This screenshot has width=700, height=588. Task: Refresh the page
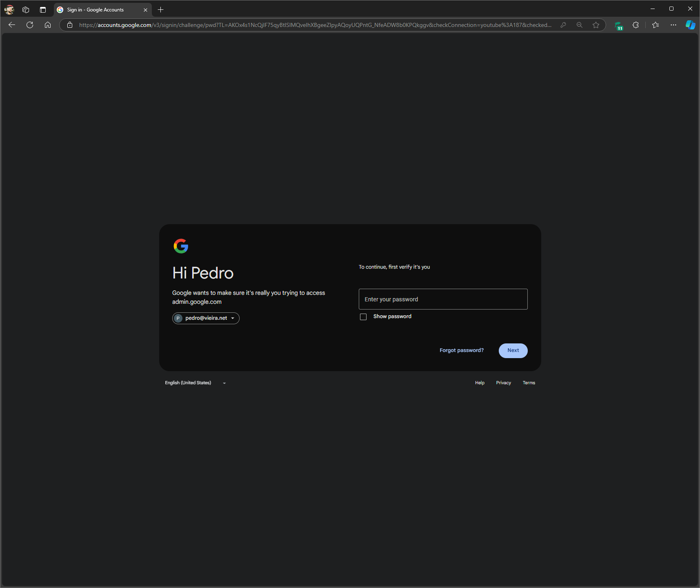pos(30,25)
